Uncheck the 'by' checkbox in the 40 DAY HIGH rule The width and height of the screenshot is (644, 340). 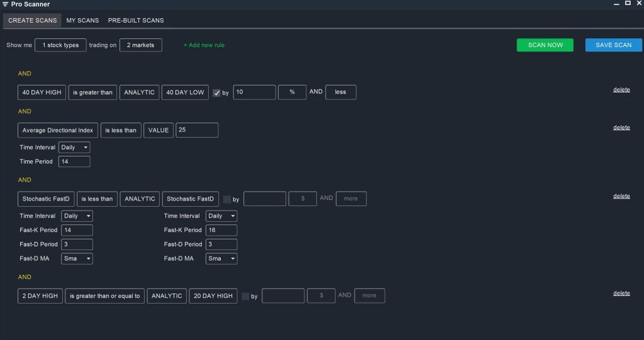[x=216, y=93]
